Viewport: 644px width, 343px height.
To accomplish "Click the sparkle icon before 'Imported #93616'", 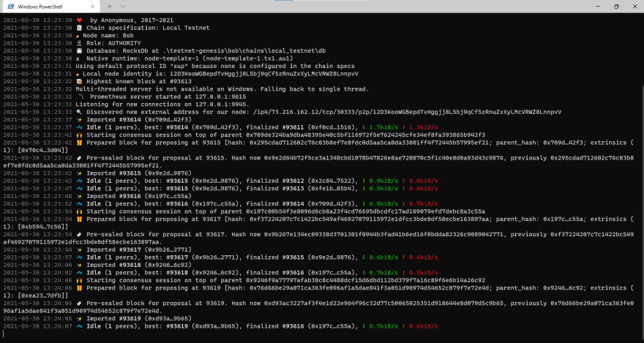I will point(79,197).
